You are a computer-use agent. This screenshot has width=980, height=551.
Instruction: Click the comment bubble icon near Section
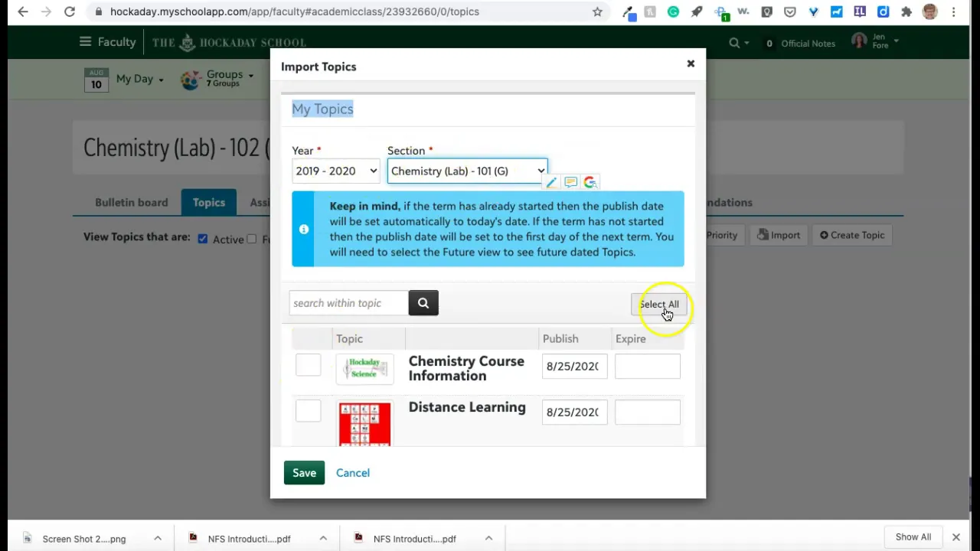(x=570, y=182)
